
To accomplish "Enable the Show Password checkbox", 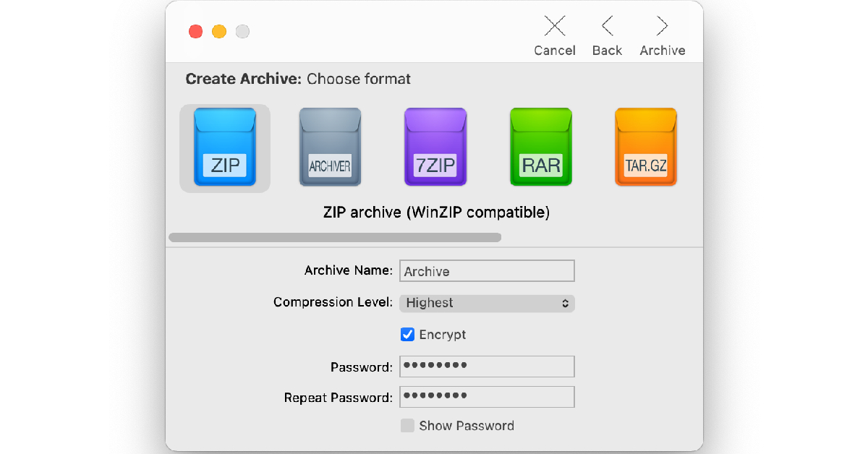I will pyautogui.click(x=407, y=426).
